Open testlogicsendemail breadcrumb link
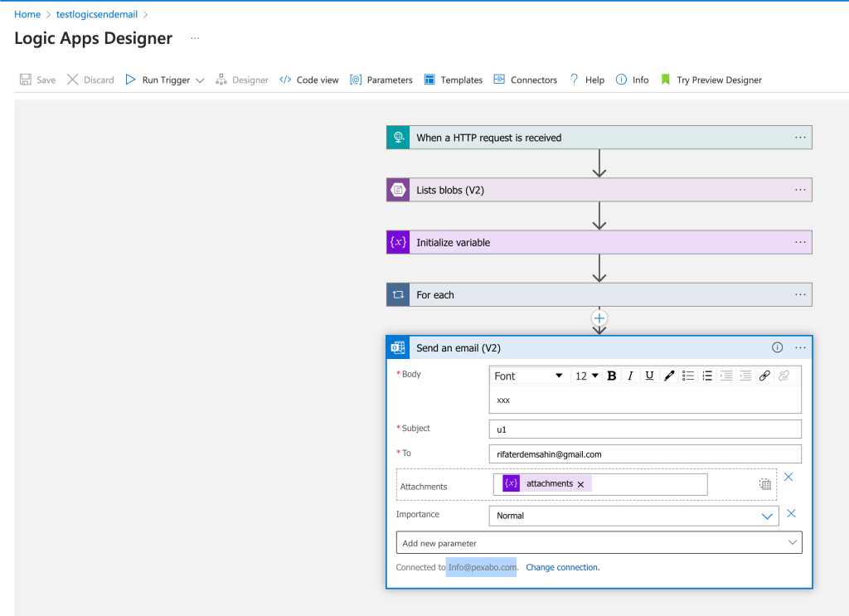The height and width of the screenshot is (616, 849). tap(97, 14)
